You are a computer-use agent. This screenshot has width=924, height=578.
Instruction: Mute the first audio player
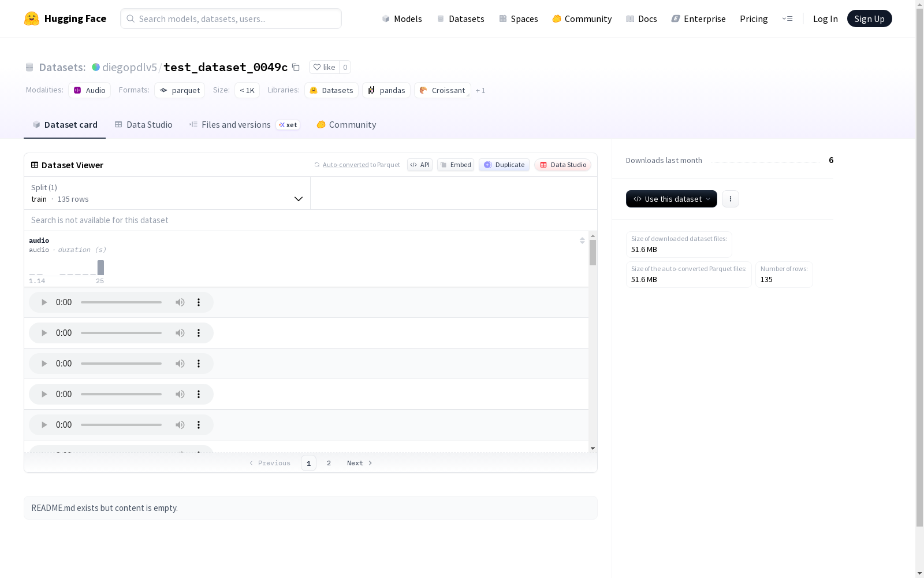point(180,302)
